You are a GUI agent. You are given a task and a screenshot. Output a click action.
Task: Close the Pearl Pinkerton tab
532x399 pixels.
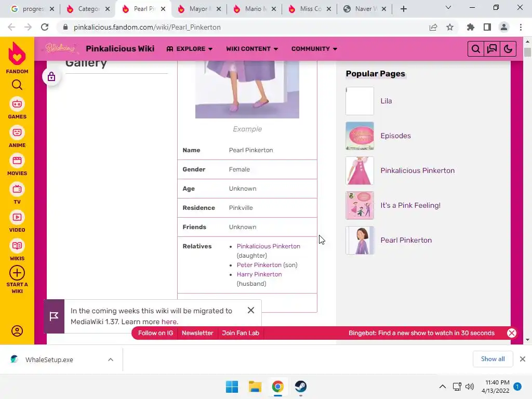click(x=163, y=9)
